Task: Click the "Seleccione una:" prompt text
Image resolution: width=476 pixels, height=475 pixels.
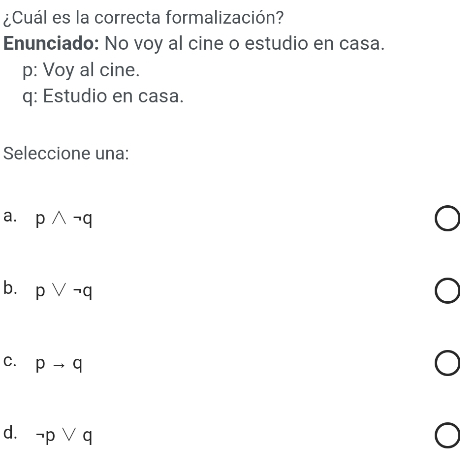Action: tap(66, 153)
